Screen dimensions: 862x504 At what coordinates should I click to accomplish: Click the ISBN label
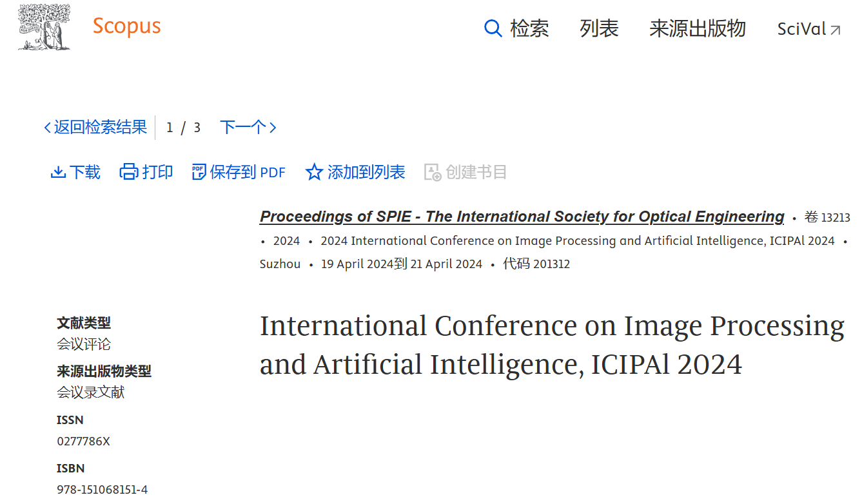71,469
